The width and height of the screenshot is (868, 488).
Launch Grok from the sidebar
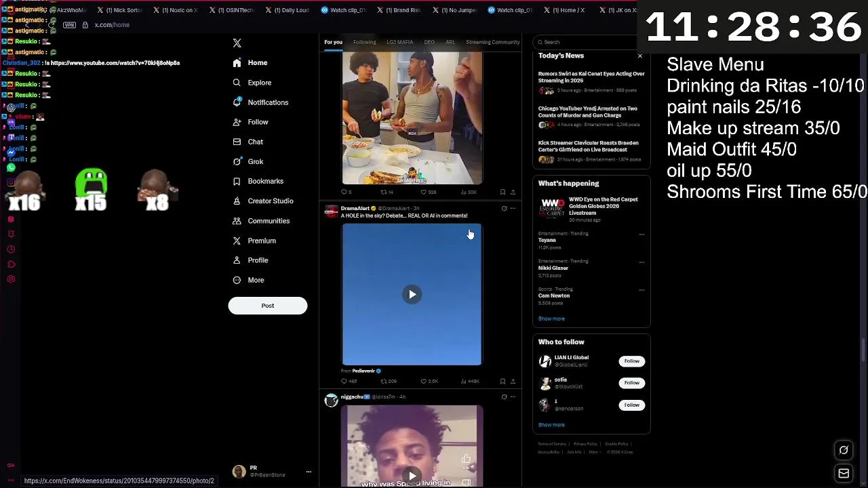248,161
